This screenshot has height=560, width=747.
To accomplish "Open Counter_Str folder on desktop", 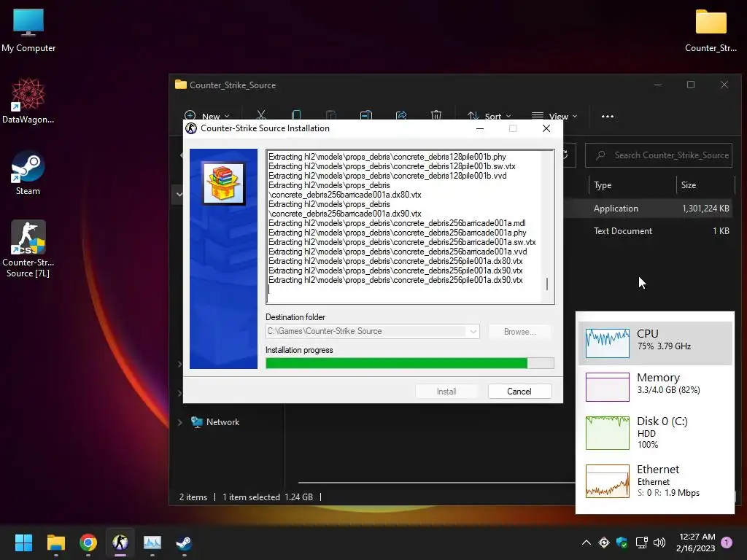I will (x=711, y=31).
